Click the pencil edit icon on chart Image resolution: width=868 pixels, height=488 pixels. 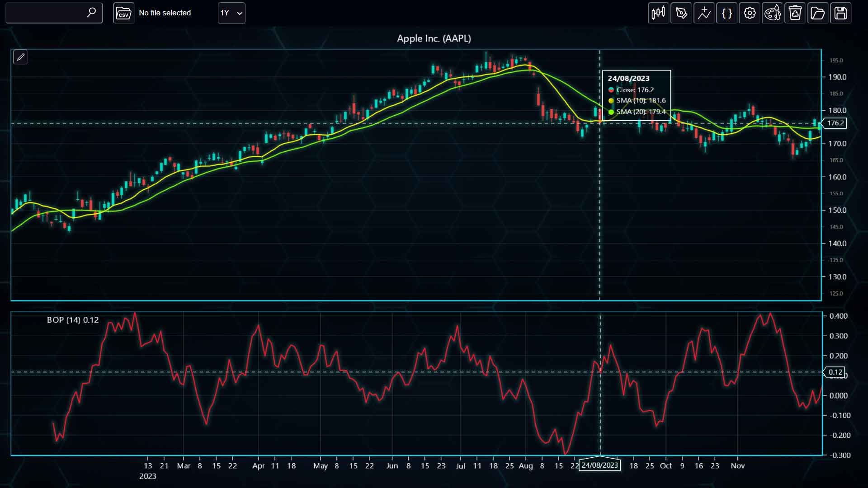[x=21, y=57]
